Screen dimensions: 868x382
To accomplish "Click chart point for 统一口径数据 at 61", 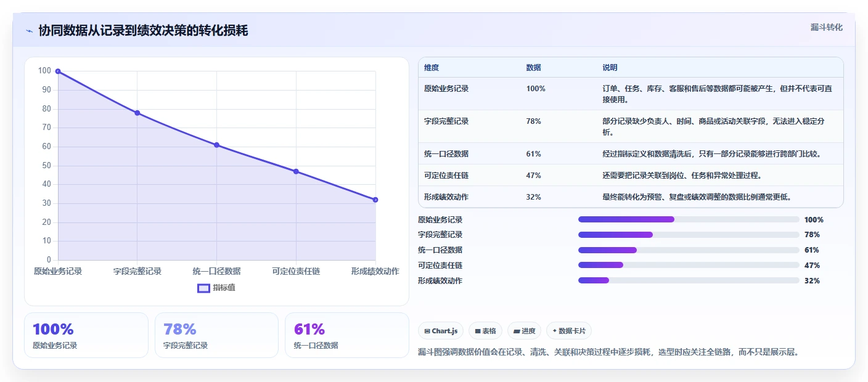I will [x=216, y=145].
